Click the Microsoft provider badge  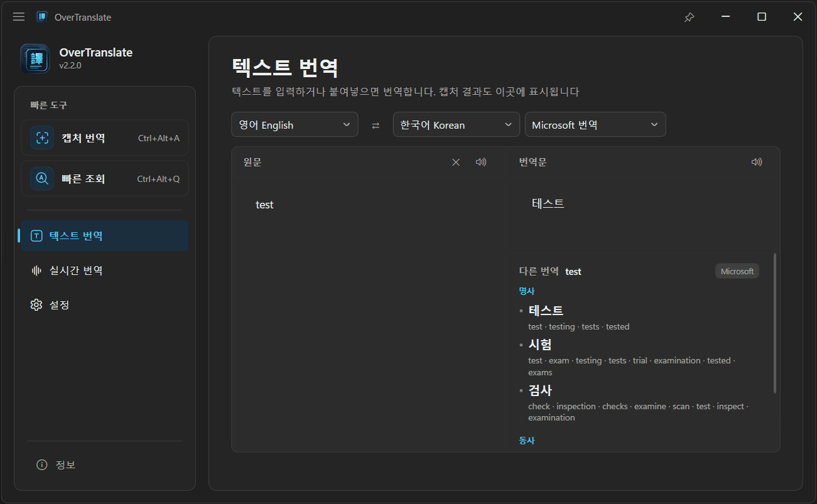click(737, 271)
